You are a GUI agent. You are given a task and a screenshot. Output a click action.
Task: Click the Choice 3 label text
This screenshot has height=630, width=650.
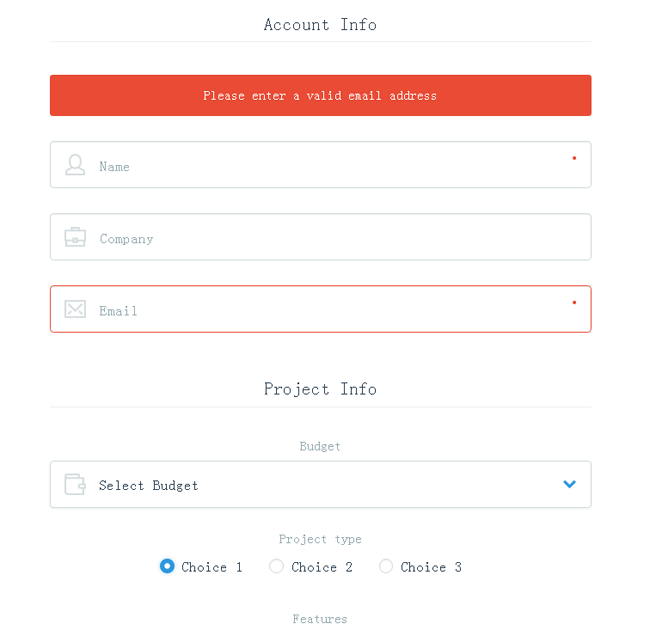click(x=431, y=567)
